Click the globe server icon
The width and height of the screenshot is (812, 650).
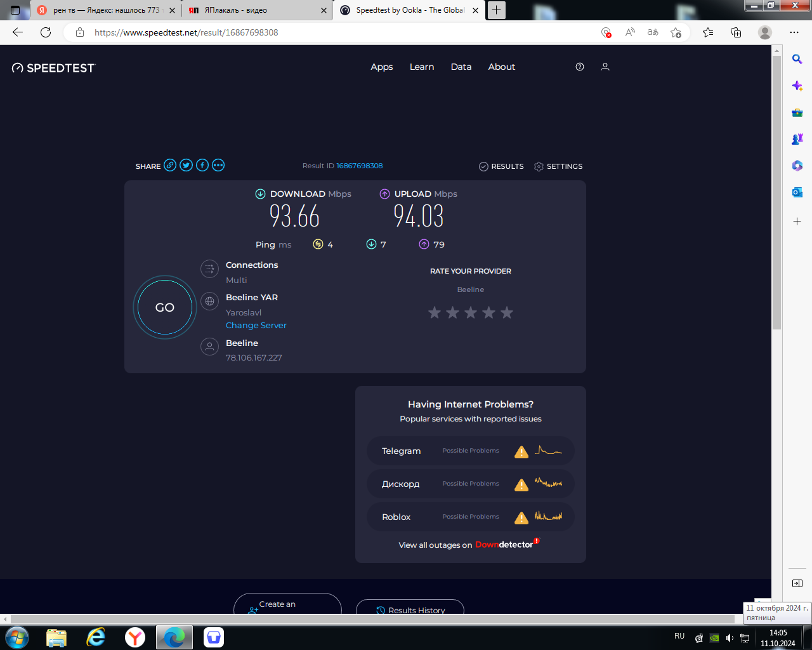209,302
